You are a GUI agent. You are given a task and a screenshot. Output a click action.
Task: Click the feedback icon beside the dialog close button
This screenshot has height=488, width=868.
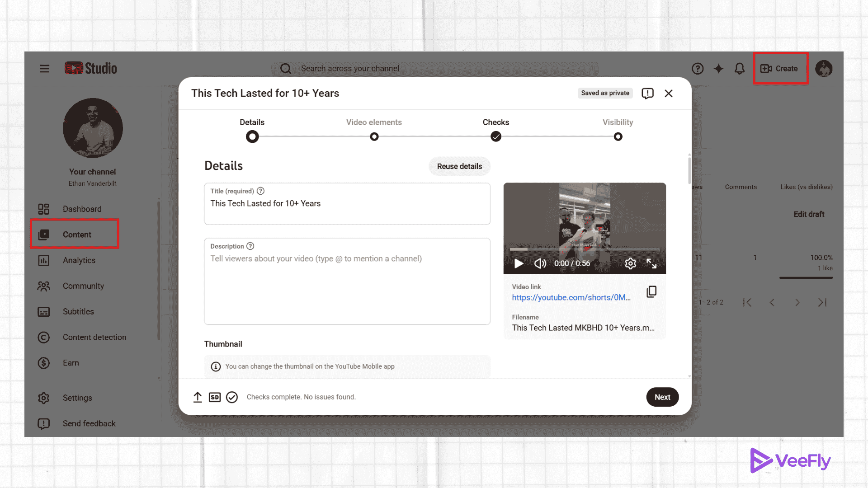pyautogui.click(x=647, y=93)
